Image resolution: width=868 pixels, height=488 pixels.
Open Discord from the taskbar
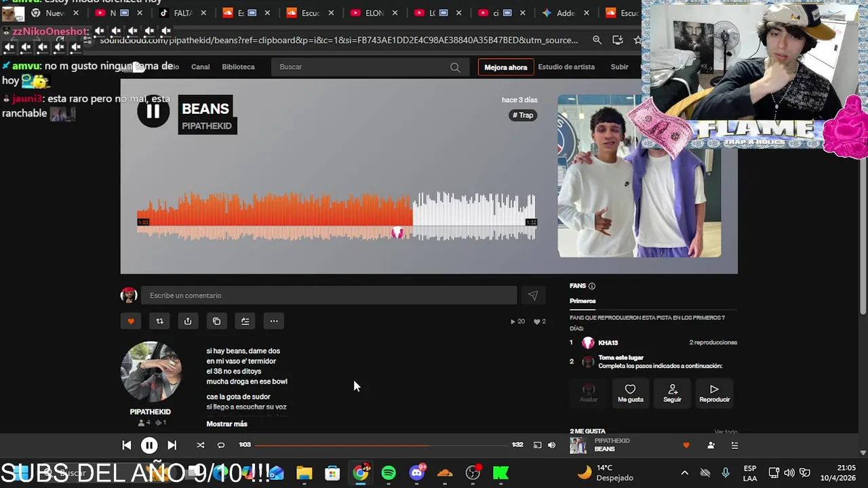[417, 473]
